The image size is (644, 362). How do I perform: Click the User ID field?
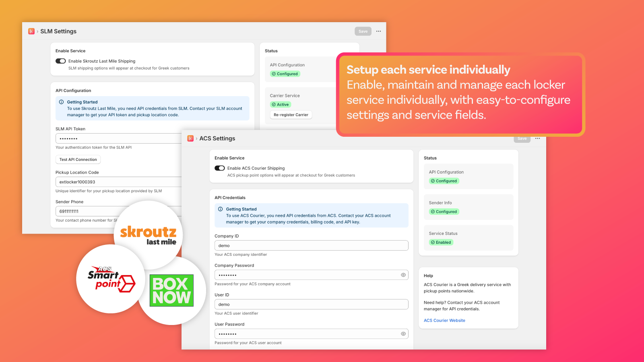point(312,304)
